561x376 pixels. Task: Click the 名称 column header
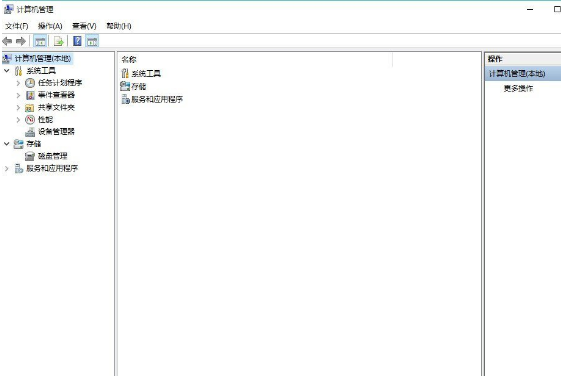coord(129,59)
